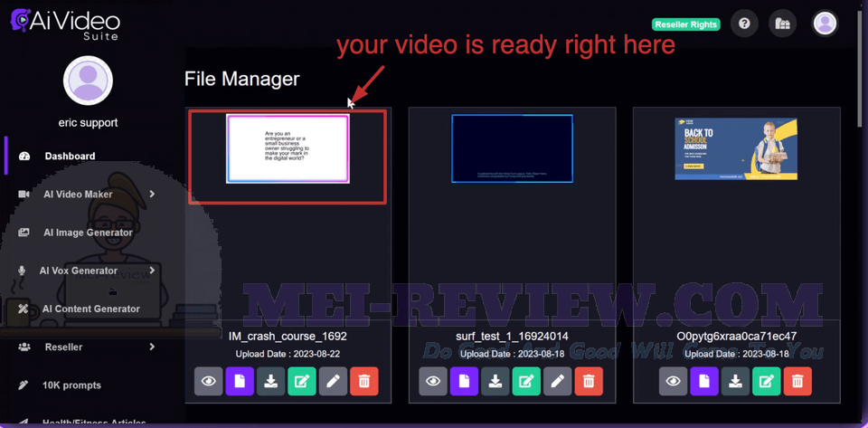Open the help question mark icon
Screen dimensions: 868x428
pos(744,24)
